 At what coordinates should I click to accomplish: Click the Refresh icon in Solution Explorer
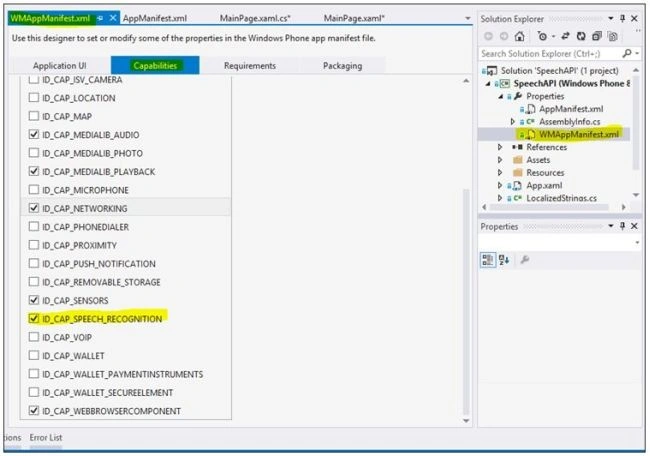coord(581,36)
